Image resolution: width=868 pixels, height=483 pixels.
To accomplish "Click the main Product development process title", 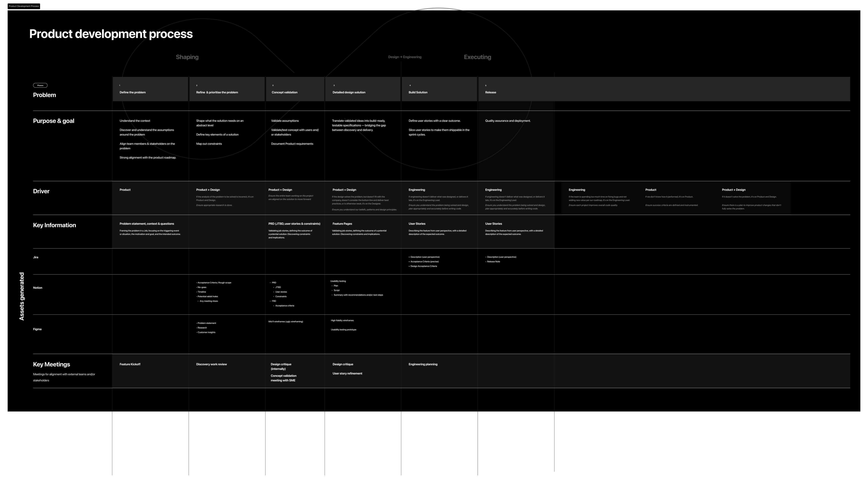I will point(111,34).
